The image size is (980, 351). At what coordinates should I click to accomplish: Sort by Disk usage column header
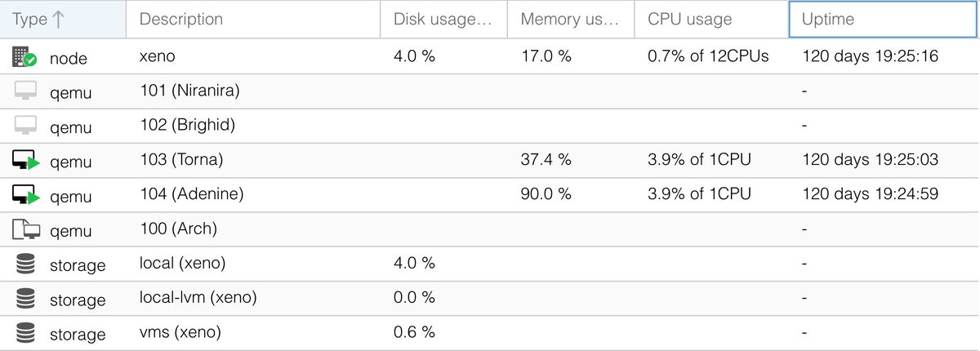(443, 20)
